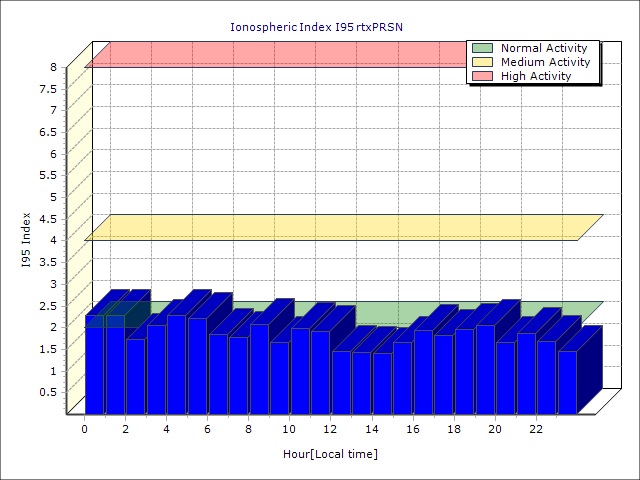Click the High Activity red legend swatch

[x=482, y=76]
